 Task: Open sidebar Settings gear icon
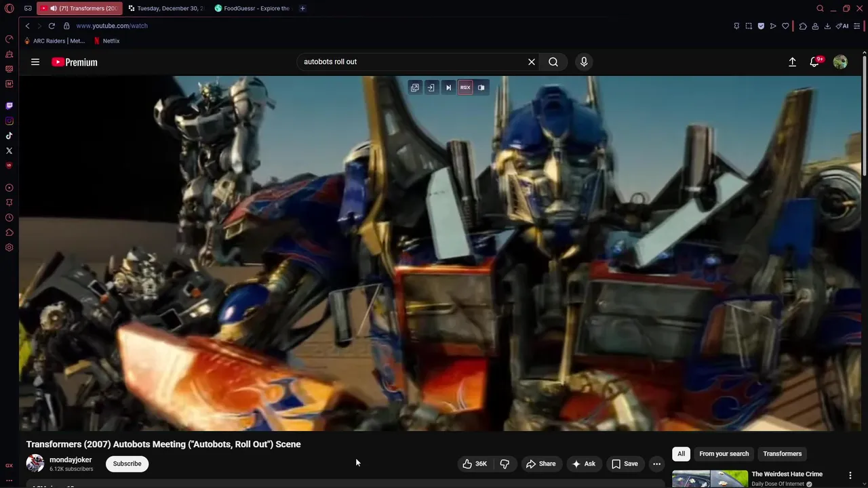pyautogui.click(x=9, y=247)
